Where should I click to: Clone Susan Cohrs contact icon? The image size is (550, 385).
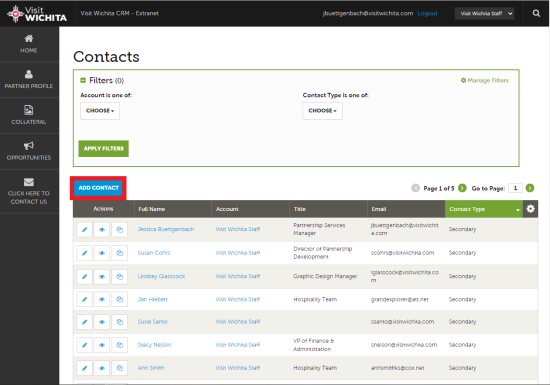click(x=120, y=253)
